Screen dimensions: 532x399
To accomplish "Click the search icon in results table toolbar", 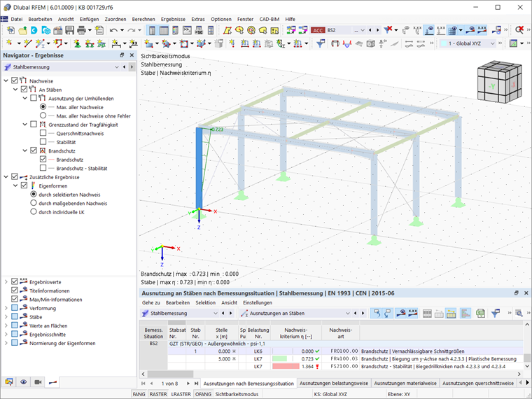I will pyautogui.click(x=519, y=313).
